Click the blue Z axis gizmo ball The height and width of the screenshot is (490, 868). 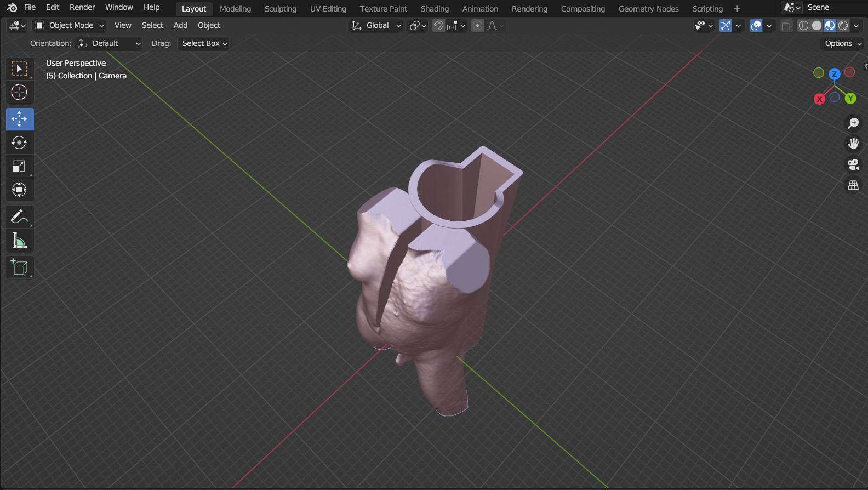pyautogui.click(x=834, y=73)
